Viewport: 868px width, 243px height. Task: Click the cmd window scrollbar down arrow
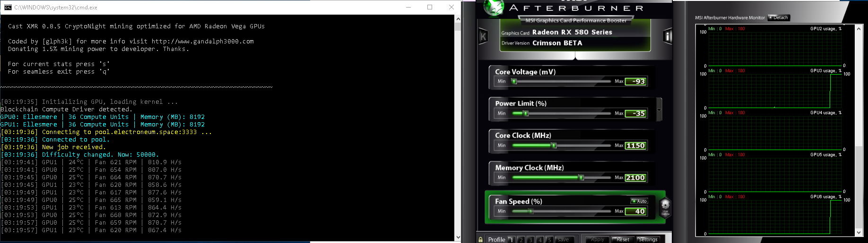[458, 237]
